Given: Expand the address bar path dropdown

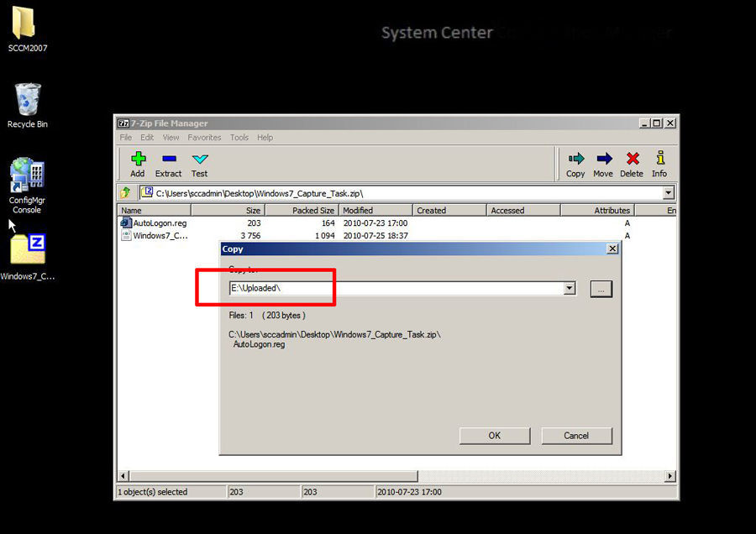Looking at the screenshot, I should coord(668,193).
